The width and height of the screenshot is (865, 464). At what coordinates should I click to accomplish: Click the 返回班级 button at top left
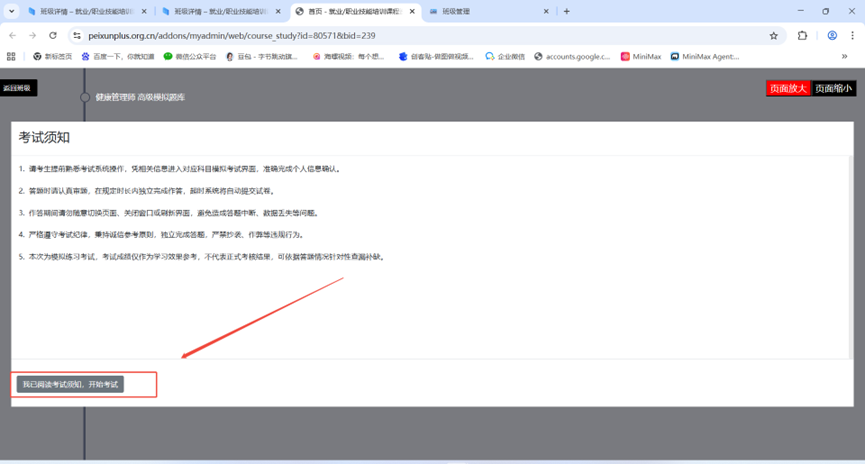click(x=17, y=88)
